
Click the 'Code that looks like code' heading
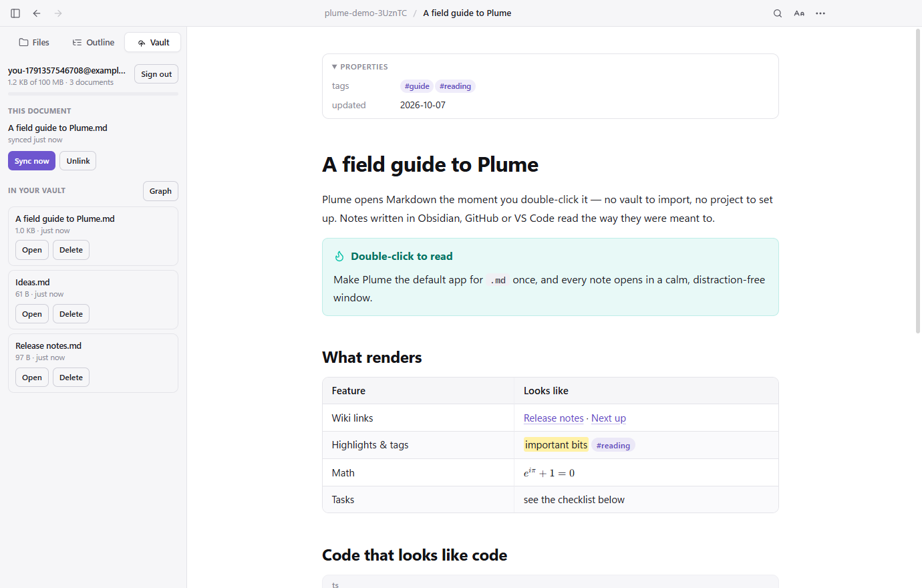coord(415,555)
